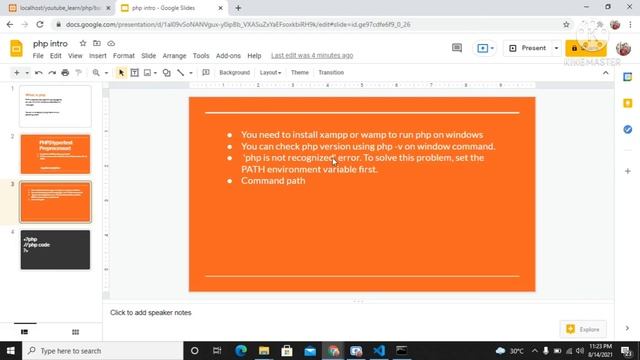The width and height of the screenshot is (640, 360).
Task: Switch to filmstrip view
Action: [x=24, y=332]
